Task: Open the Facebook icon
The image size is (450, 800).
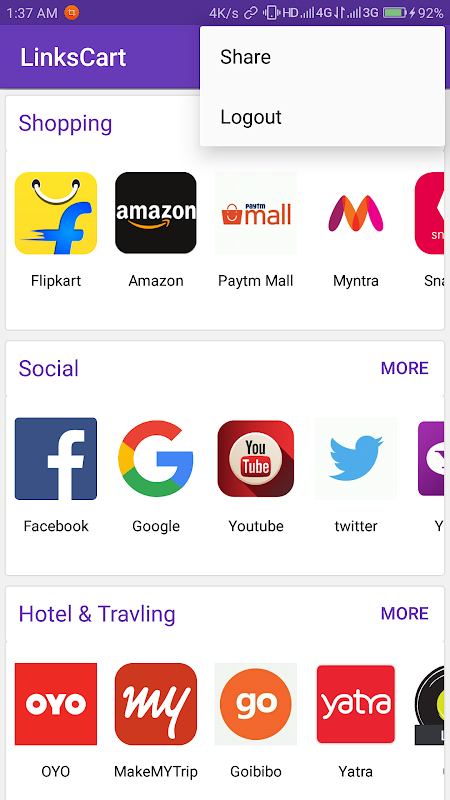Action: point(56,459)
